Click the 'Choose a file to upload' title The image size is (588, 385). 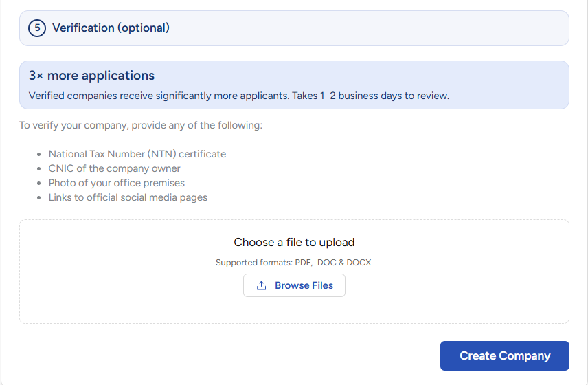point(294,242)
